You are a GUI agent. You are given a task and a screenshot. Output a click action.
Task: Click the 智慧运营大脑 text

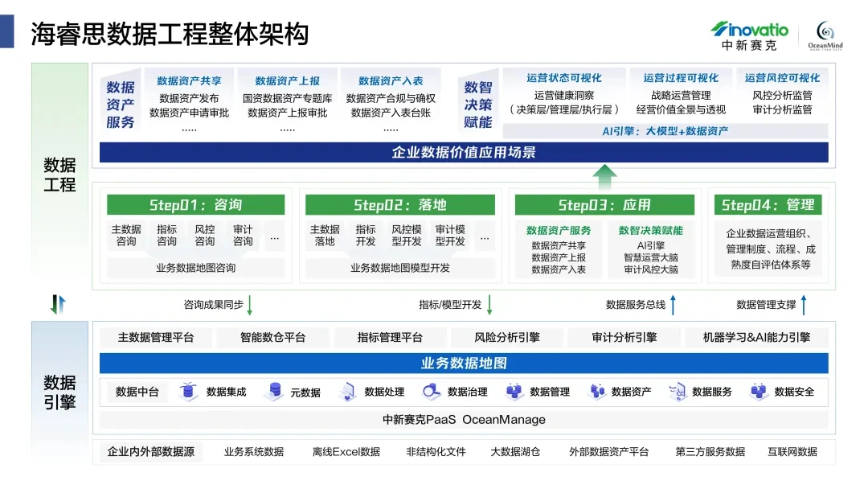(651, 257)
